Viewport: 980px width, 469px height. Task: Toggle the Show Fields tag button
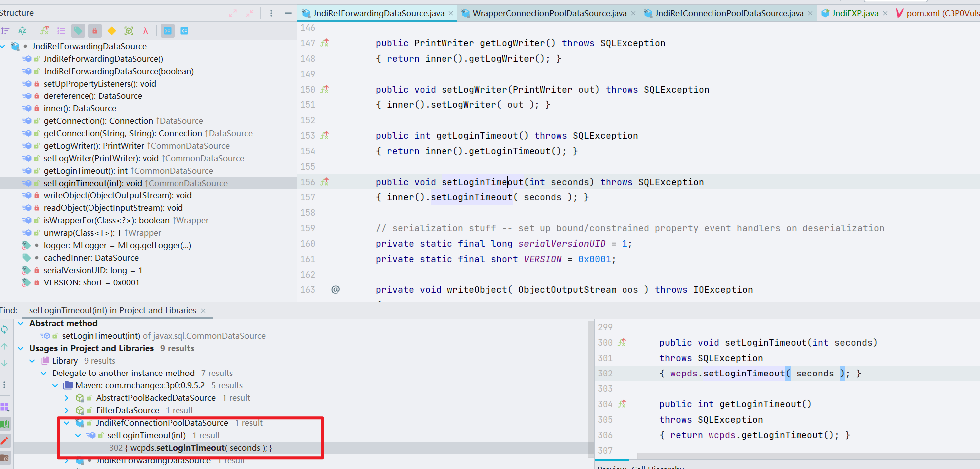tap(78, 31)
